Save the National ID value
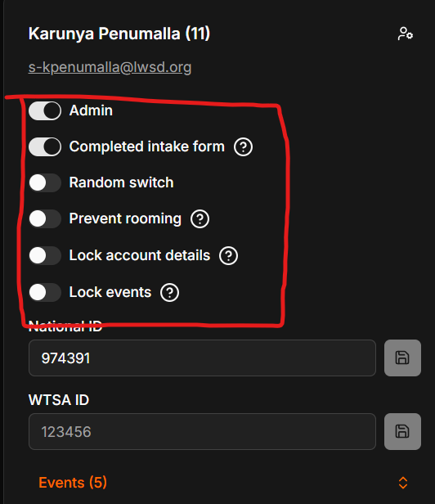Image resolution: width=435 pixels, height=504 pixels. 402,358
